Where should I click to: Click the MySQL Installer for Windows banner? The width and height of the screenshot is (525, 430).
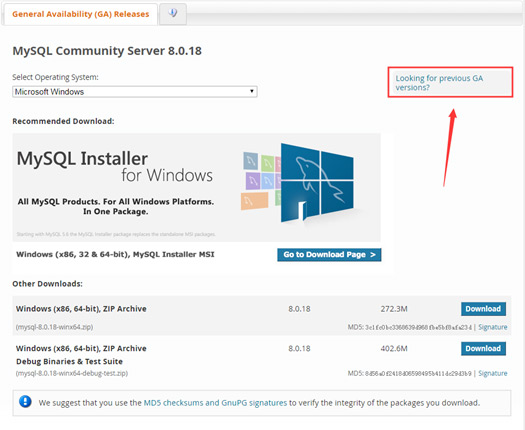coord(196,187)
